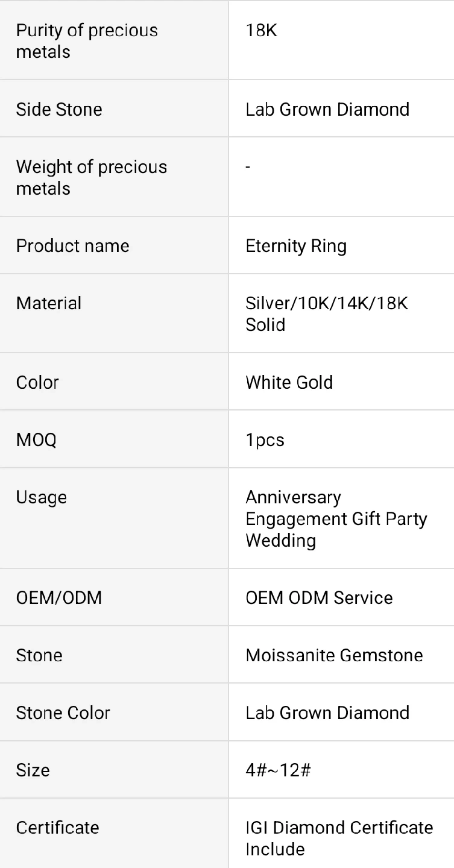Image resolution: width=454 pixels, height=868 pixels.
Task: Select the "Moissanite Gemstone" value
Action: [334, 655]
